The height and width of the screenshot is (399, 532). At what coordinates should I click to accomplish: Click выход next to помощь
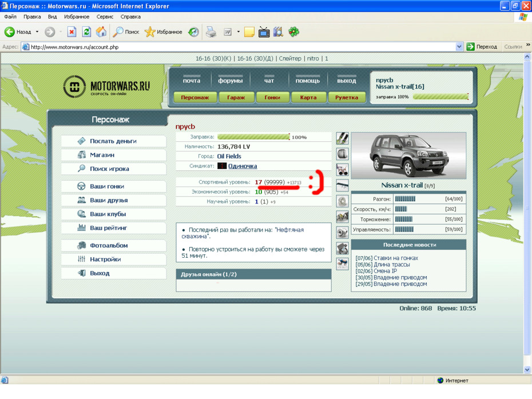click(347, 81)
